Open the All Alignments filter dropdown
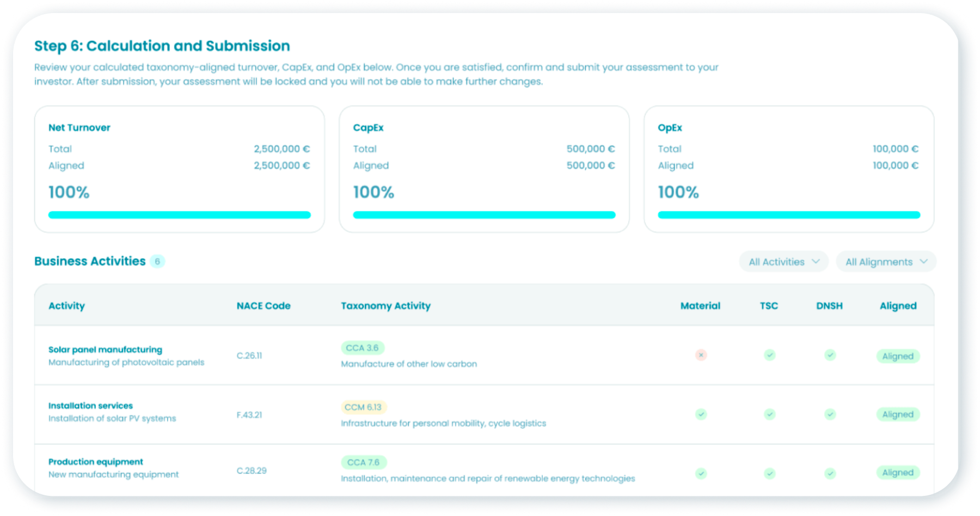Image resolution: width=980 pixels, height=516 pixels. point(886,262)
